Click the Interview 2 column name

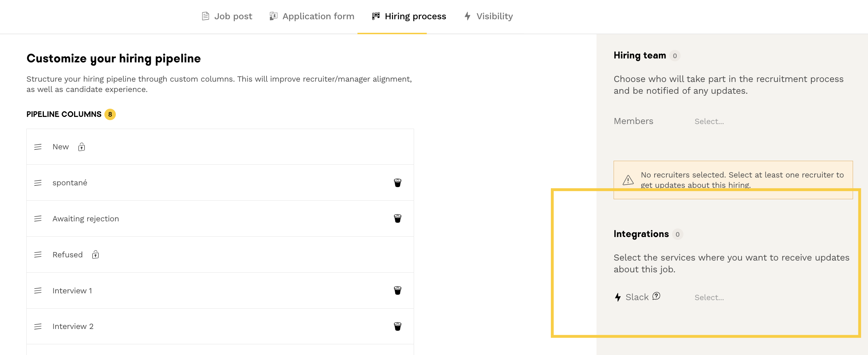[x=73, y=326]
